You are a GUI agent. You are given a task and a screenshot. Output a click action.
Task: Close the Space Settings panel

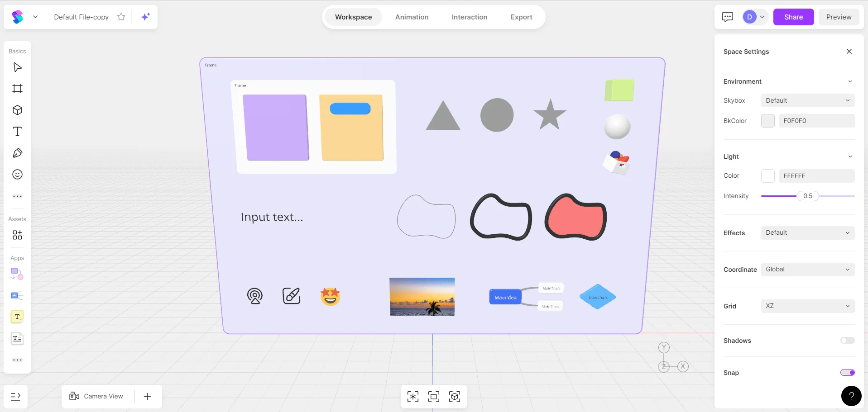click(x=849, y=52)
